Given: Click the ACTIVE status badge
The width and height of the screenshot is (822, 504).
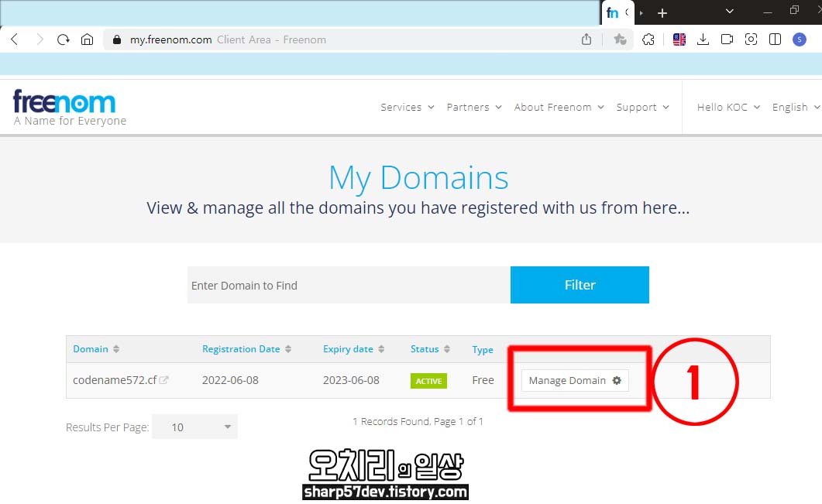Looking at the screenshot, I should click(x=428, y=381).
